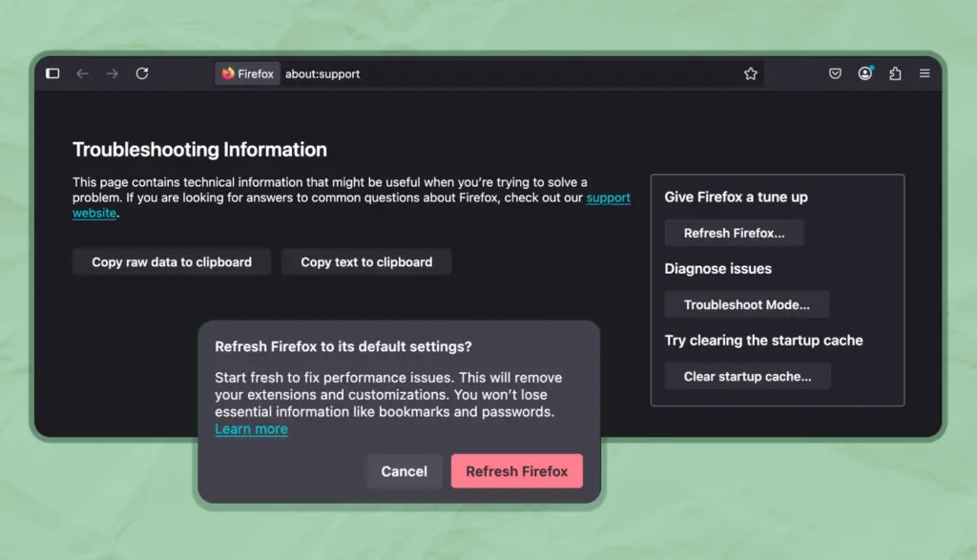Viewport: 977px width, 560px height.
Task: Open the Pocket save icon
Action: pyautogui.click(x=835, y=73)
